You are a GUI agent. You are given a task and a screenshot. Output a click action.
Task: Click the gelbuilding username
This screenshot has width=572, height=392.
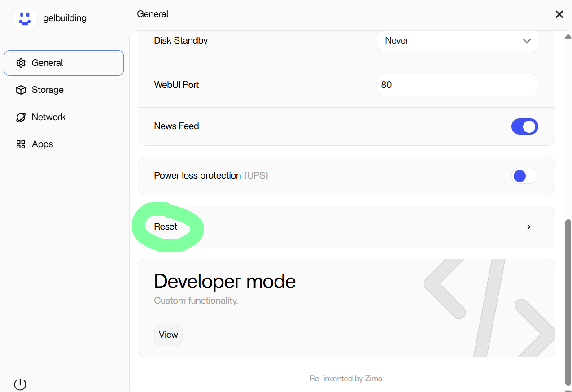(x=65, y=18)
